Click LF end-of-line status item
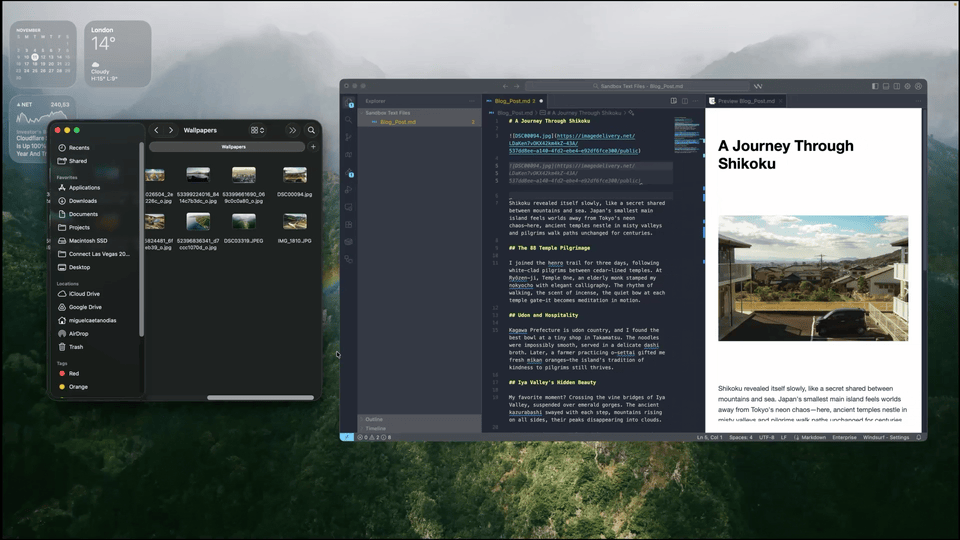Screen dimensions: 960x540 [x=783, y=437]
